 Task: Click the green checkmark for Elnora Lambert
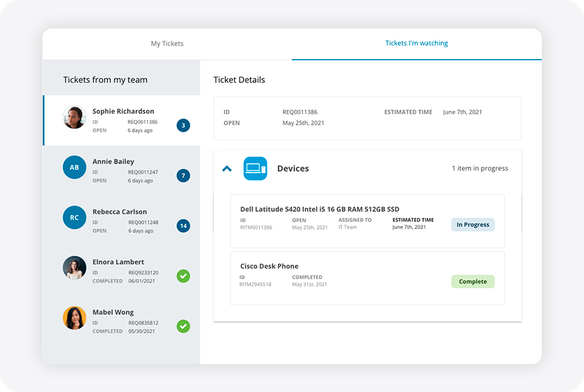(183, 276)
